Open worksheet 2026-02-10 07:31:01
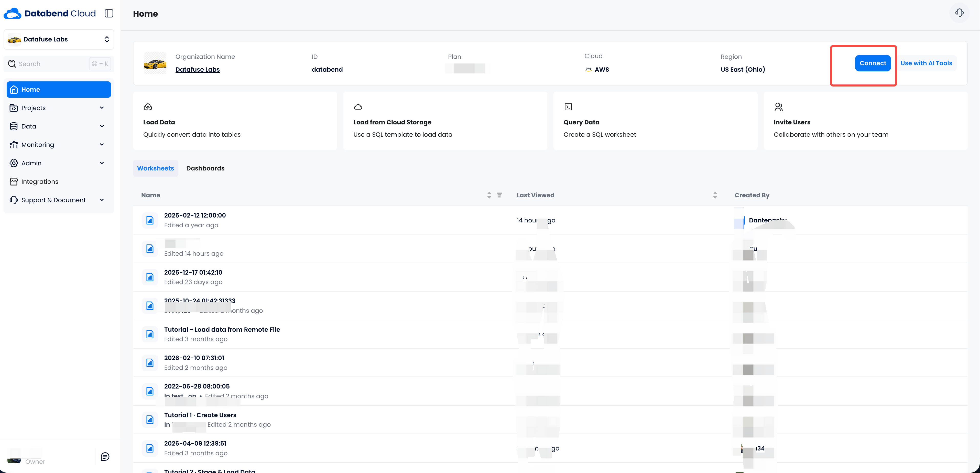 click(194, 358)
